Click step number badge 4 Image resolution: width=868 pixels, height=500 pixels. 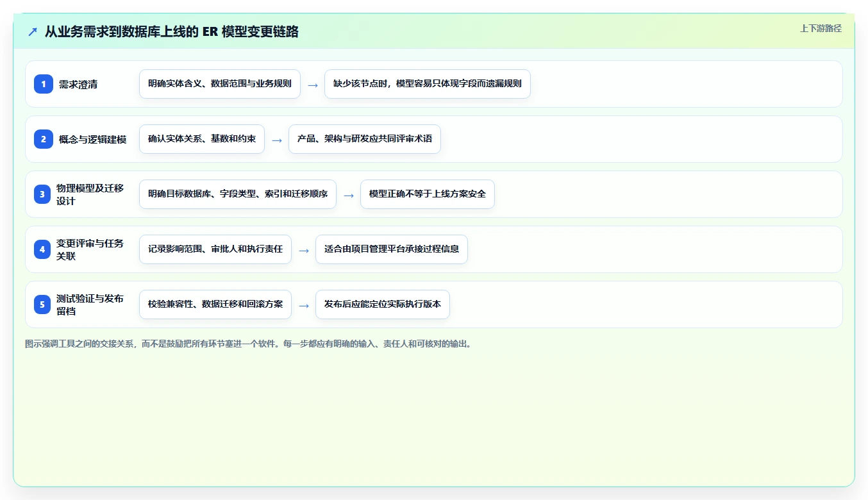(42, 249)
